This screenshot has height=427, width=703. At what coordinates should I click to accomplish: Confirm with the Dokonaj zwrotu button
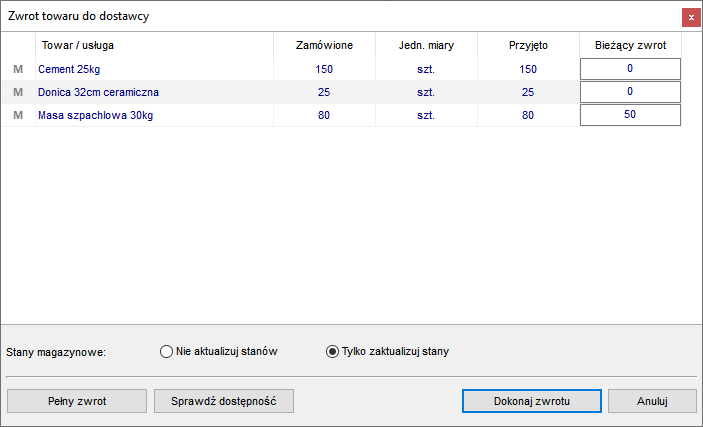[532, 401]
